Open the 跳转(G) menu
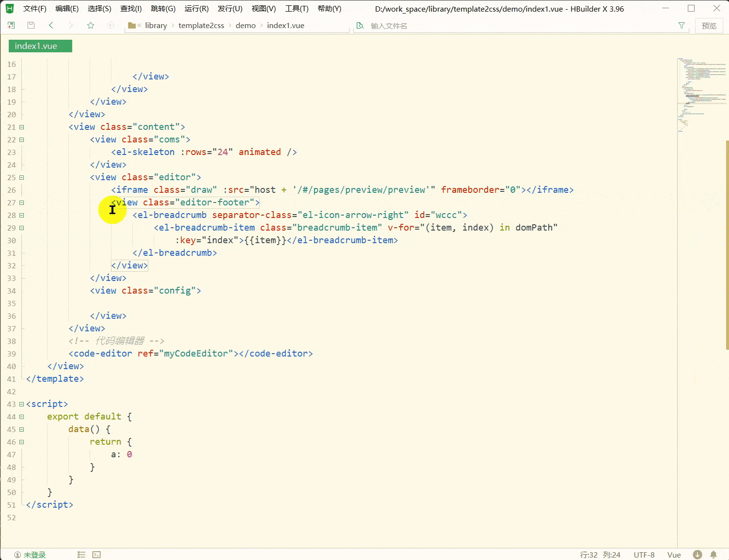 pyautogui.click(x=163, y=9)
